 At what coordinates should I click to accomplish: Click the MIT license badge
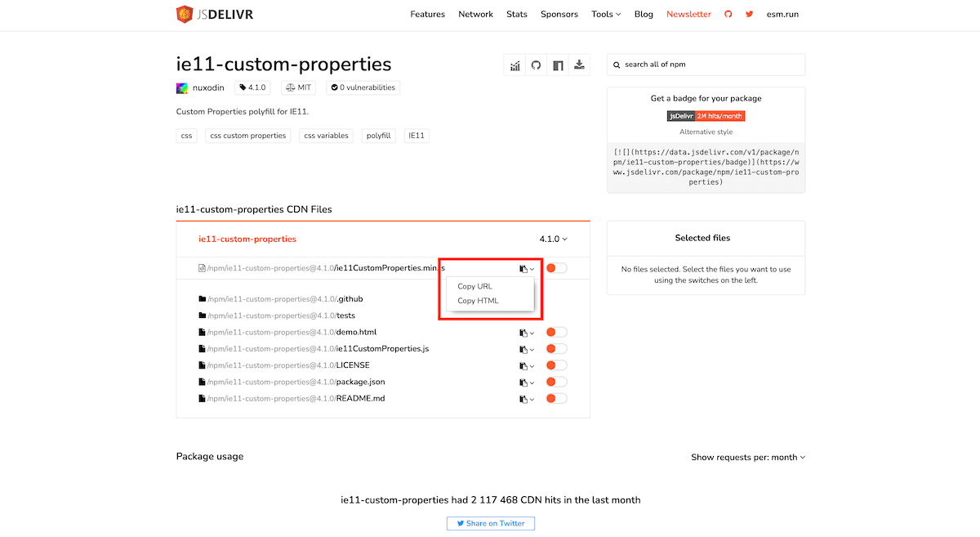point(299,87)
